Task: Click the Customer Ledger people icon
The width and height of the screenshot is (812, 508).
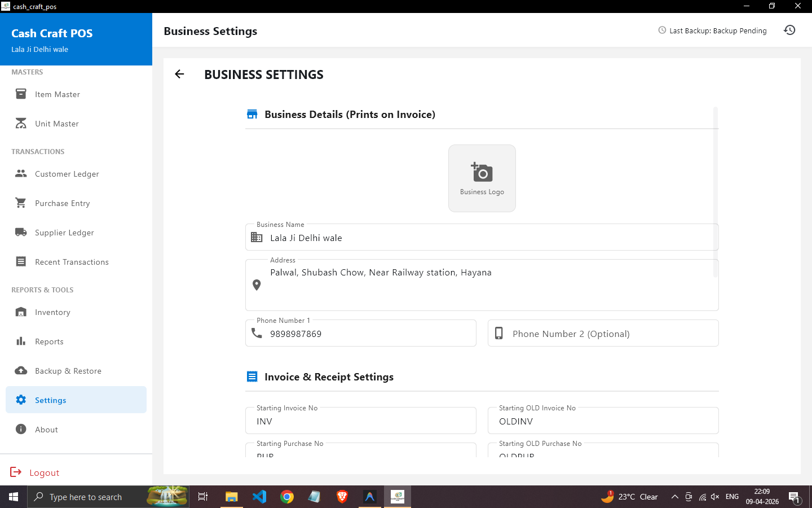Action: click(21, 173)
